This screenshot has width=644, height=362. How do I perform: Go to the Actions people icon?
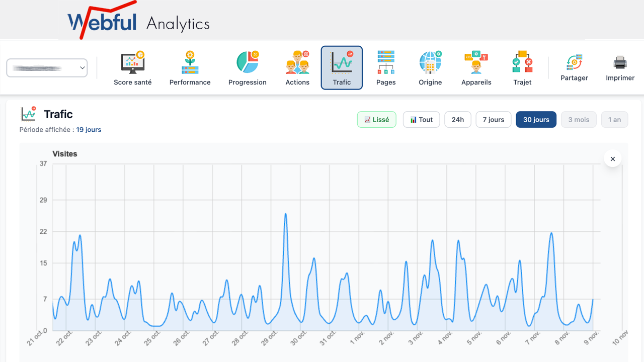[297, 62]
